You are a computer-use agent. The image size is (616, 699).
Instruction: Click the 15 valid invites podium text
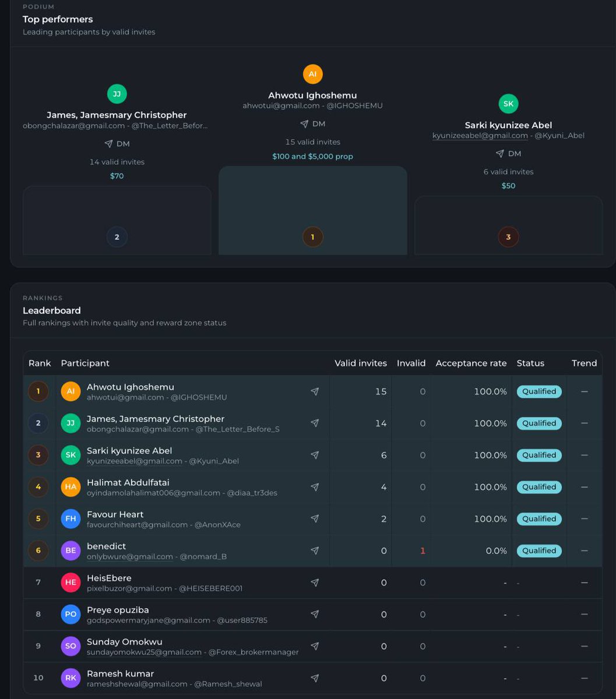pyautogui.click(x=313, y=142)
